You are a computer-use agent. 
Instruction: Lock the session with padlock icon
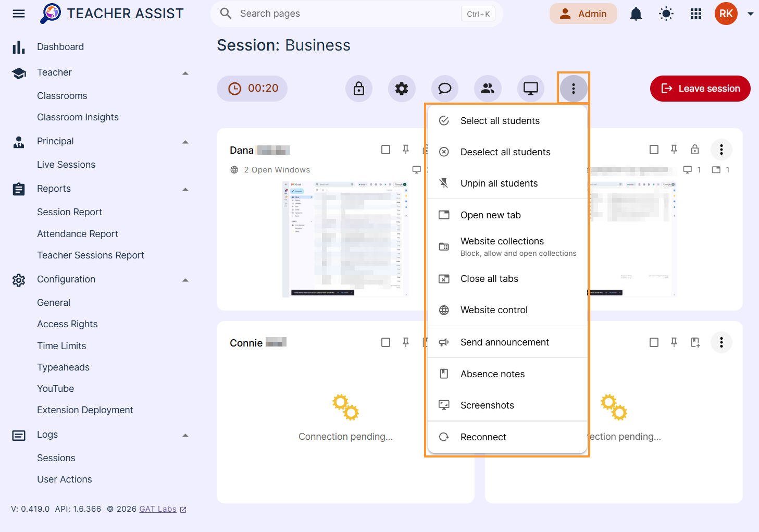coord(359,89)
